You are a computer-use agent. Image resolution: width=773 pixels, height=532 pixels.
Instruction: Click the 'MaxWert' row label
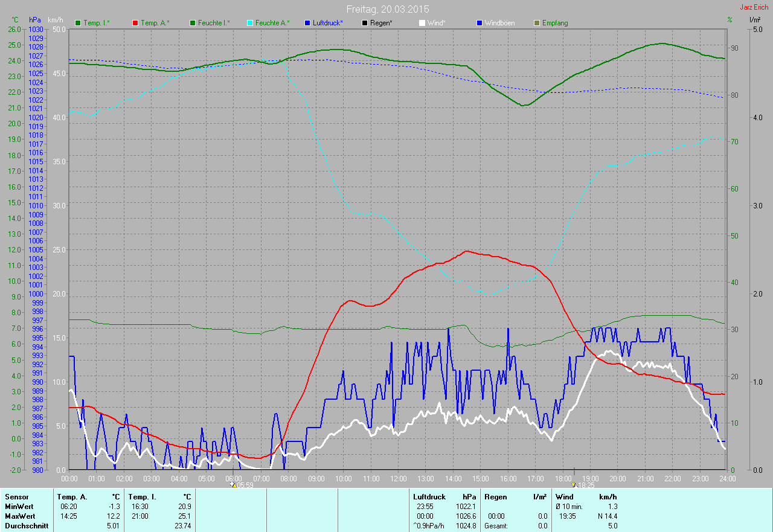click(21, 516)
